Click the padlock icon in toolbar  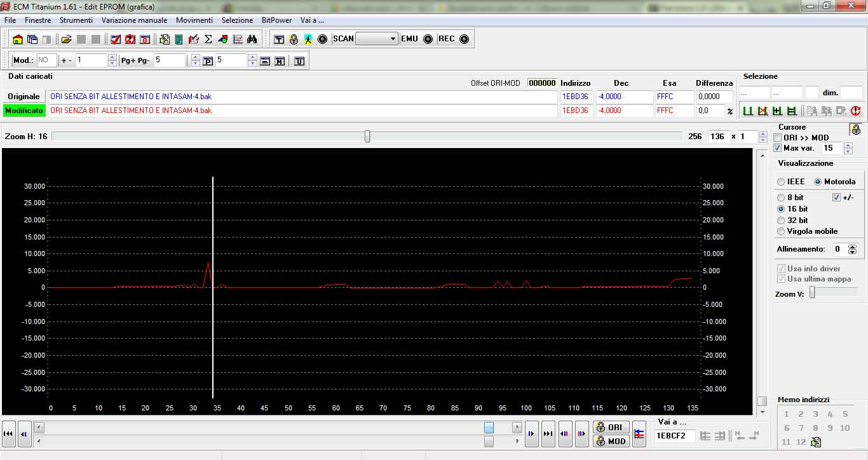click(x=294, y=39)
